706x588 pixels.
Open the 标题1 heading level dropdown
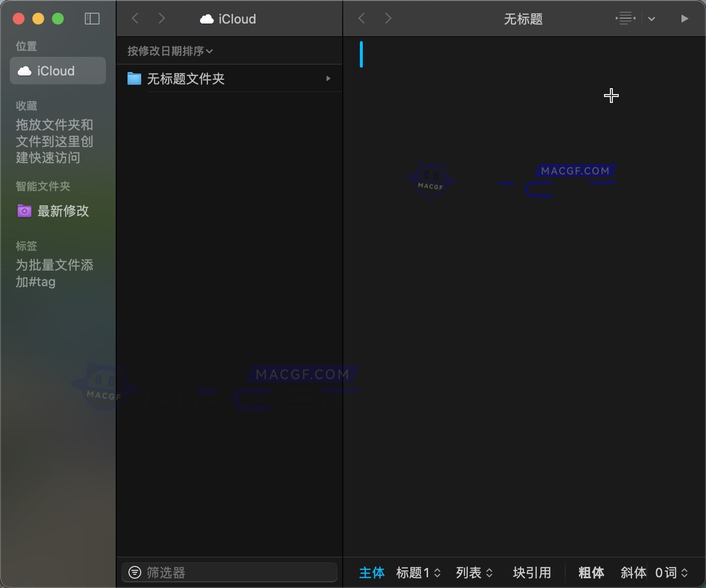[x=418, y=572]
